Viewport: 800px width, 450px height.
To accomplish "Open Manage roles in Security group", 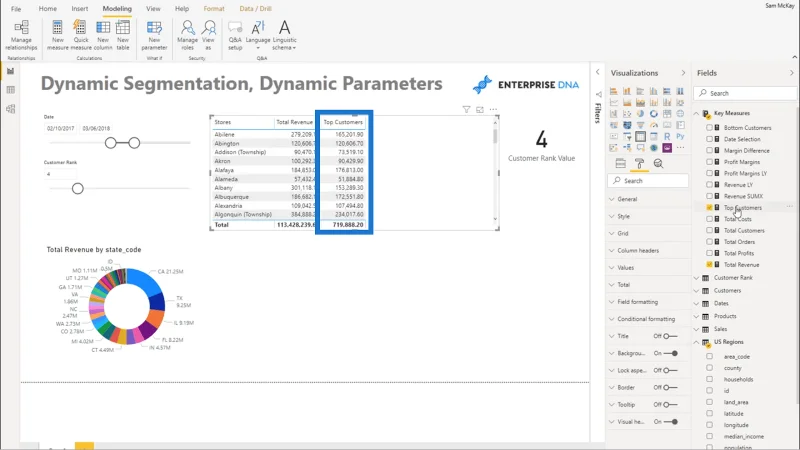I will (x=187, y=35).
